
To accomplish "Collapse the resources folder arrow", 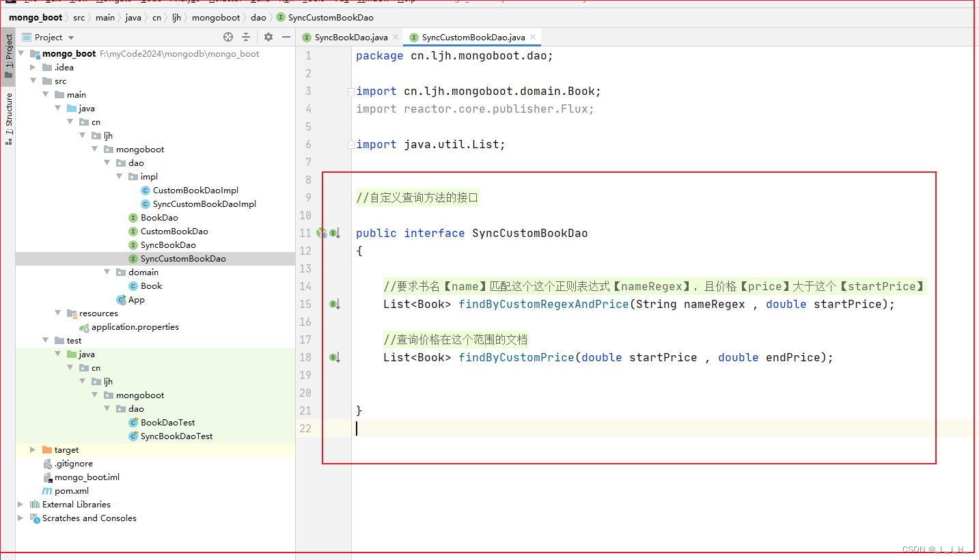I will [58, 313].
